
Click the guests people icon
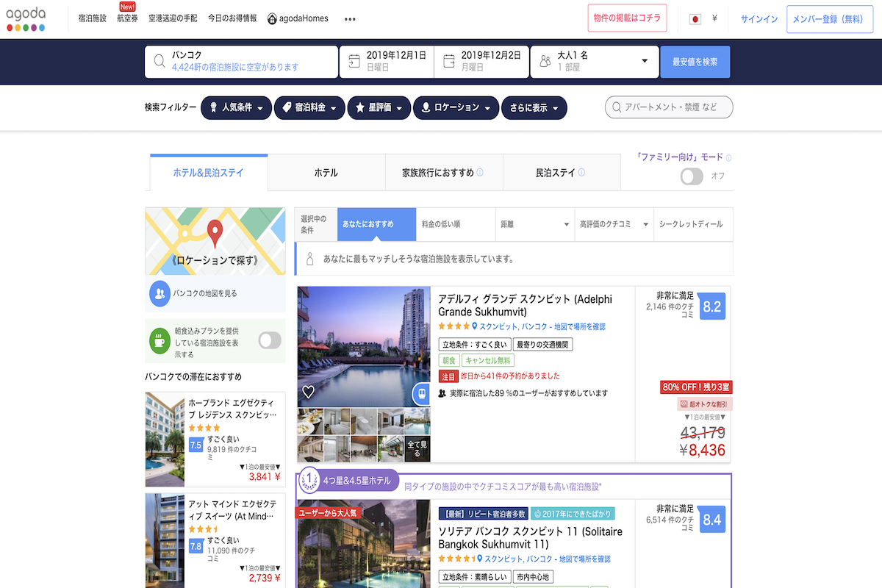pos(545,61)
